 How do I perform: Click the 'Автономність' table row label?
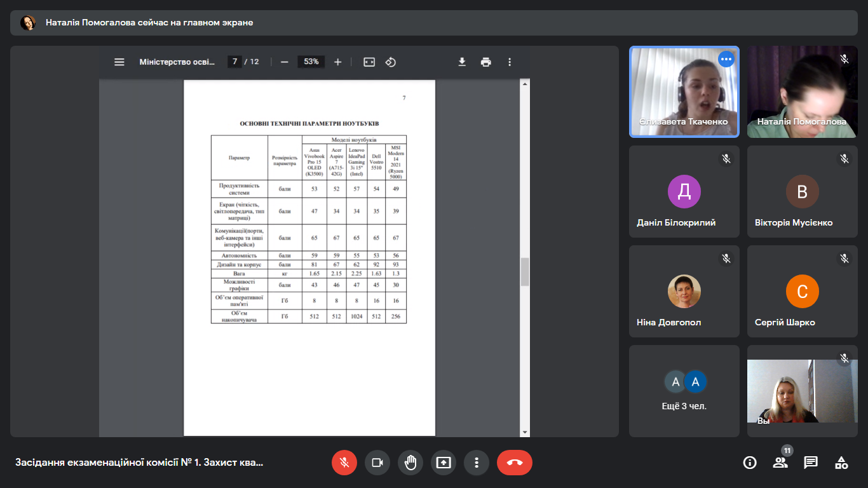240,255
